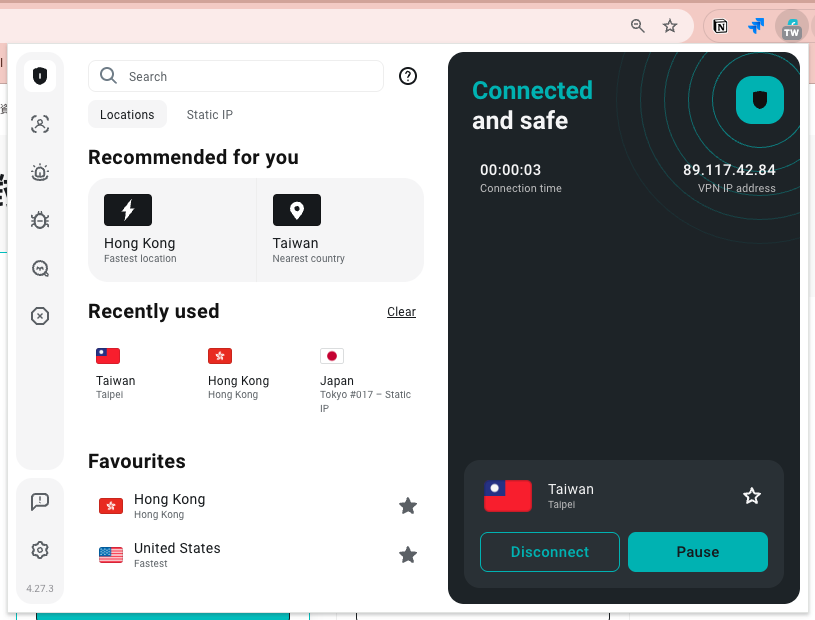Click the Jira browser extension icon
Image resolution: width=815 pixels, height=620 pixels.
coord(755,26)
